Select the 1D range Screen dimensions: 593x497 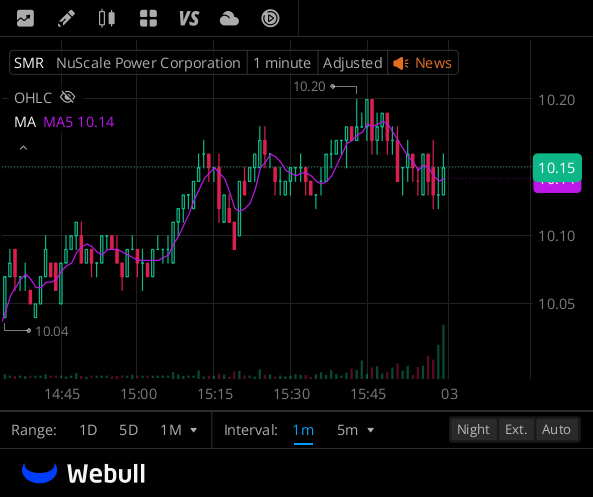point(88,430)
